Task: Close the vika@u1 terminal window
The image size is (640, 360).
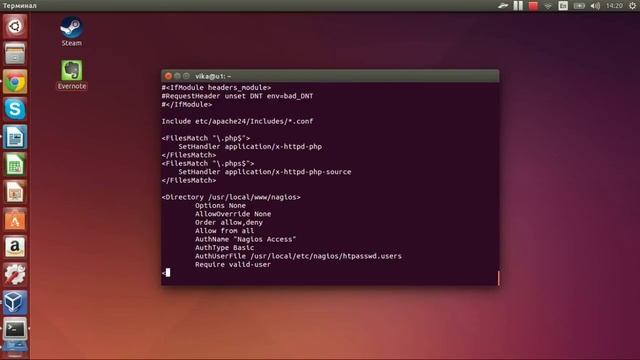Action: (168, 76)
